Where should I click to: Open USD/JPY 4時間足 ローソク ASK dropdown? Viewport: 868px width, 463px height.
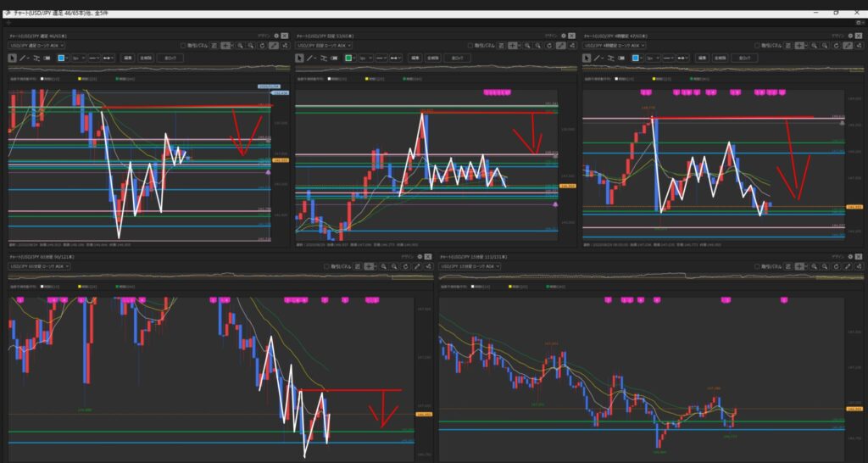click(x=614, y=46)
